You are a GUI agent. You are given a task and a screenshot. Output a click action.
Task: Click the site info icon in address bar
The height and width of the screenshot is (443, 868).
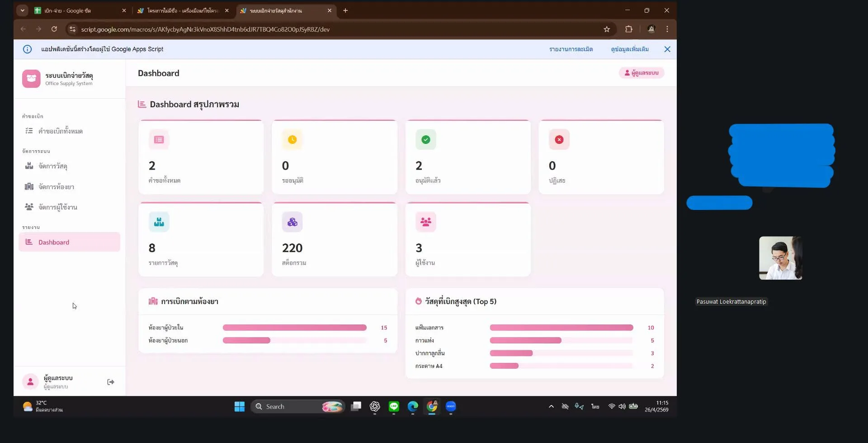pos(72,29)
